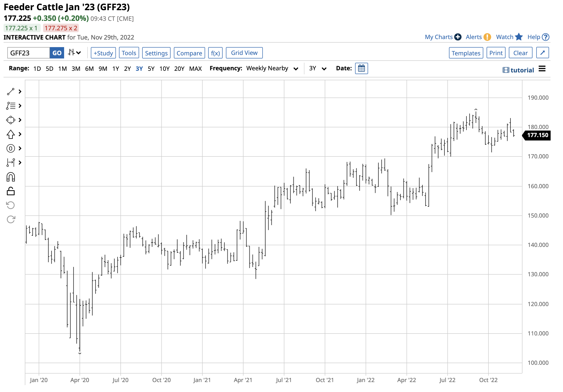Image resolution: width=563 pixels, height=392 pixels.
Task: Open the 3Y period dropdown
Action: pos(317,68)
